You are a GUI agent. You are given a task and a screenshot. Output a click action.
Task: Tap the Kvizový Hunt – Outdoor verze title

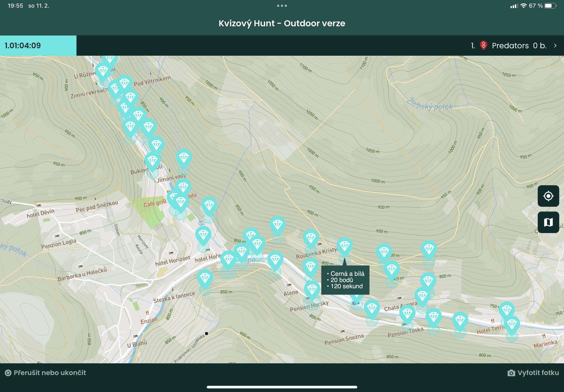coord(282,23)
